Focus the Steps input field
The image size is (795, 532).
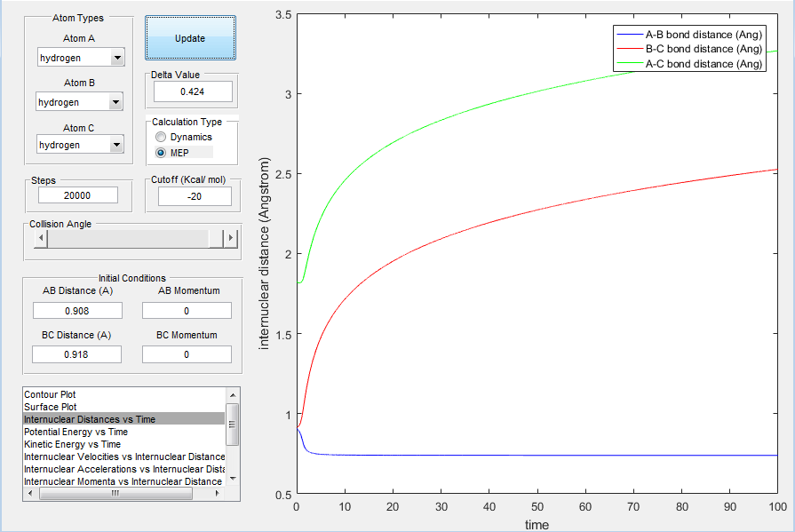coord(78,195)
